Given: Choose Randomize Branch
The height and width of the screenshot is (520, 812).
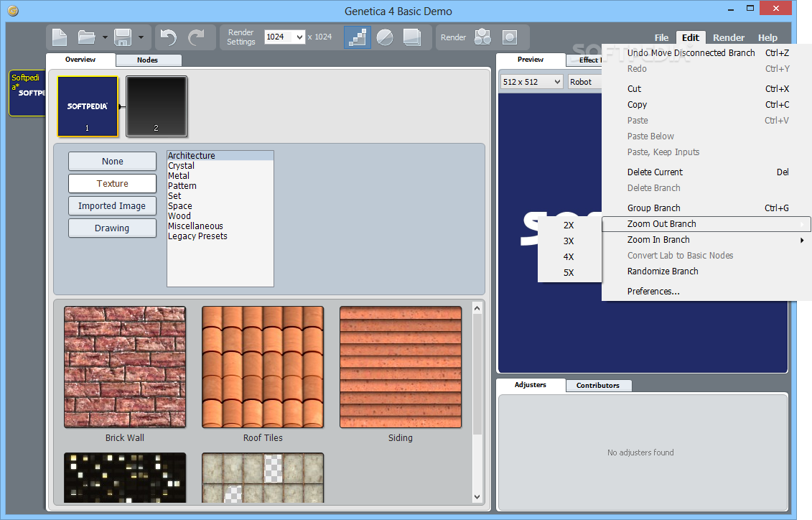Looking at the screenshot, I should coord(706,271).
